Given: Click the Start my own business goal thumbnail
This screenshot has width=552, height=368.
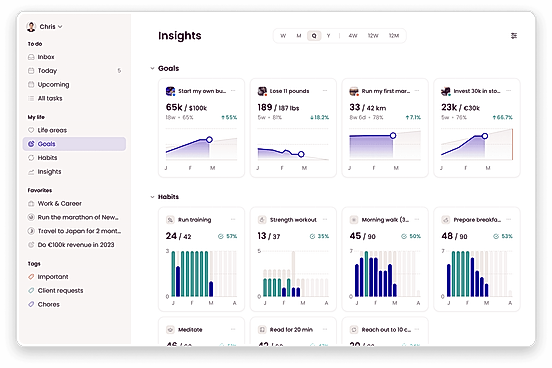Looking at the screenshot, I should (170, 91).
